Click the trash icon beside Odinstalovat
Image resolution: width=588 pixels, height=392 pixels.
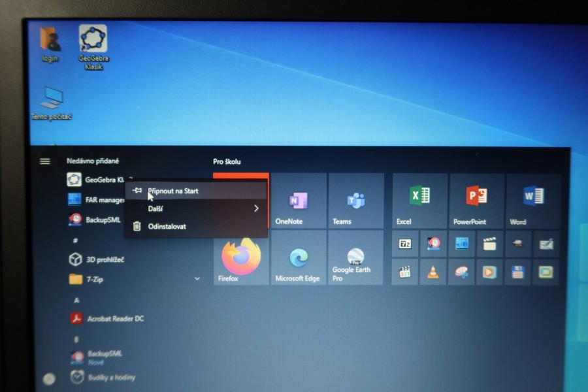pyautogui.click(x=137, y=226)
